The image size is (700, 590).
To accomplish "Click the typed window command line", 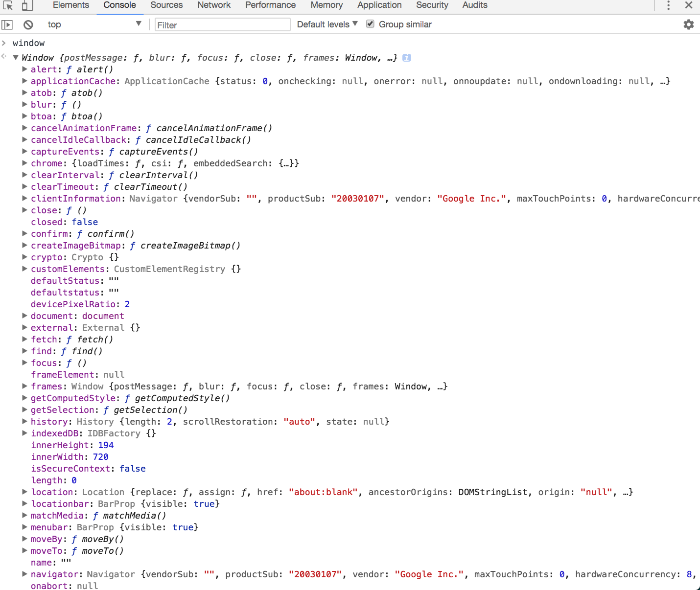I will (28, 43).
